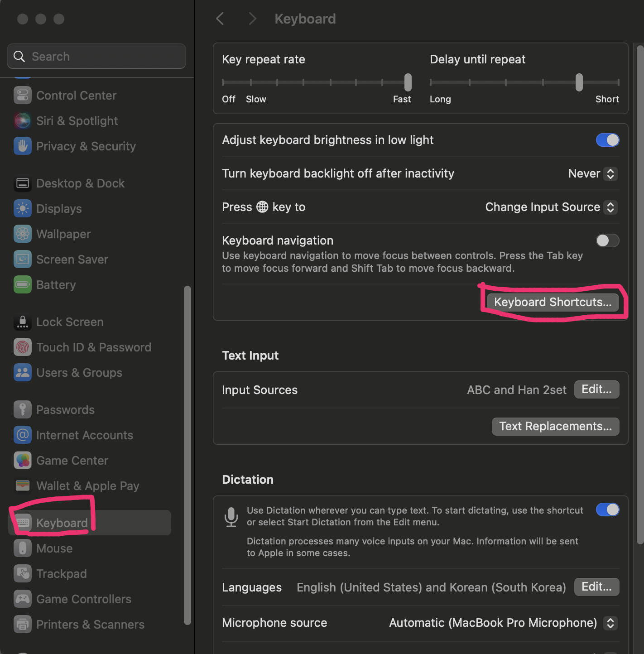Open Text Replacements
This screenshot has height=654, width=644.
pos(555,427)
